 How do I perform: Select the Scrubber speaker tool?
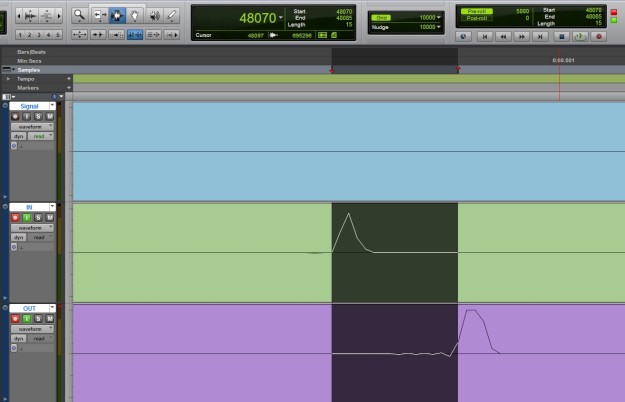[x=154, y=15]
